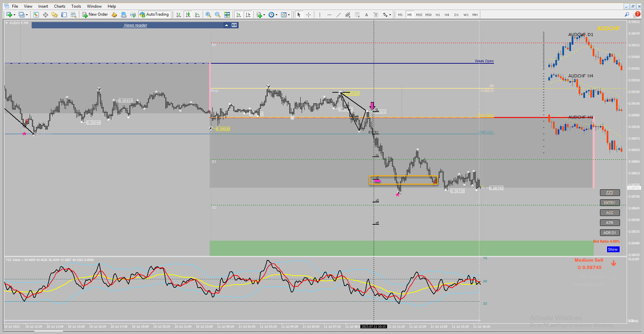Image resolution: width=644 pixels, height=334 pixels.
Task: Zoom in on the chart
Action: coord(208,15)
